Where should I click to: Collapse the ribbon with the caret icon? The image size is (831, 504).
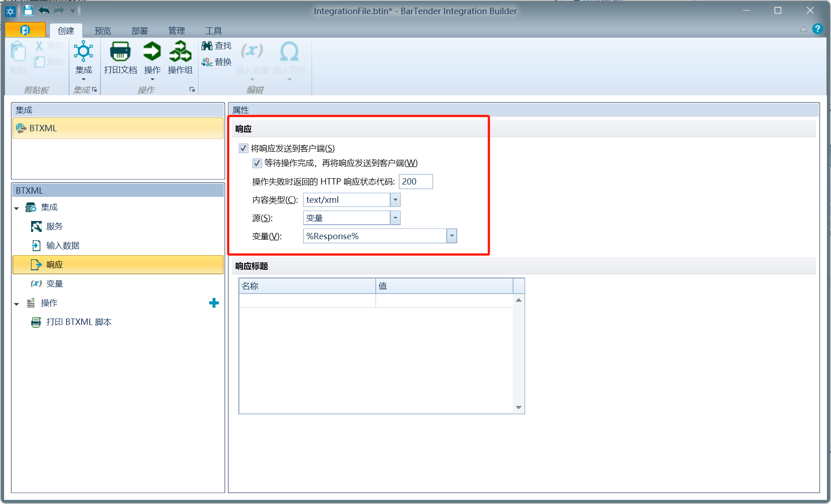click(804, 30)
